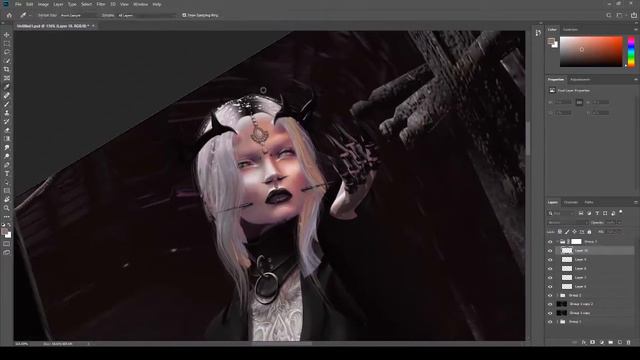Select the Eyedropper tool in the toolbar

point(7,87)
